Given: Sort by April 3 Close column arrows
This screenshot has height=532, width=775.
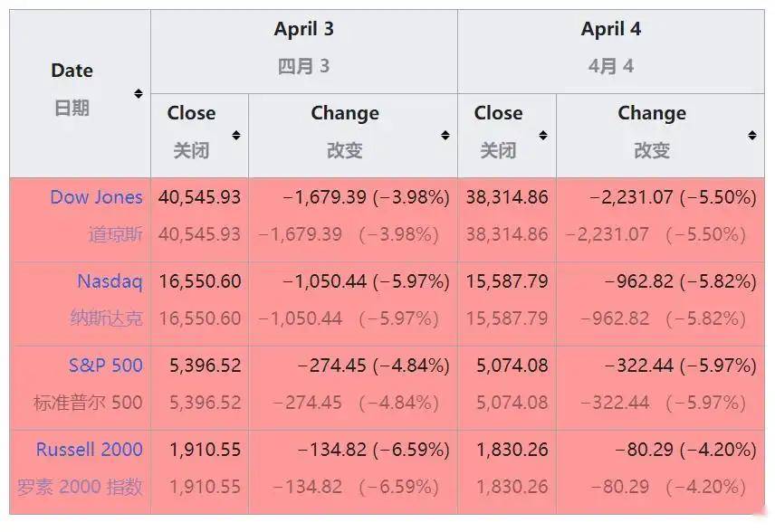Looking at the screenshot, I should pos(236,136).
